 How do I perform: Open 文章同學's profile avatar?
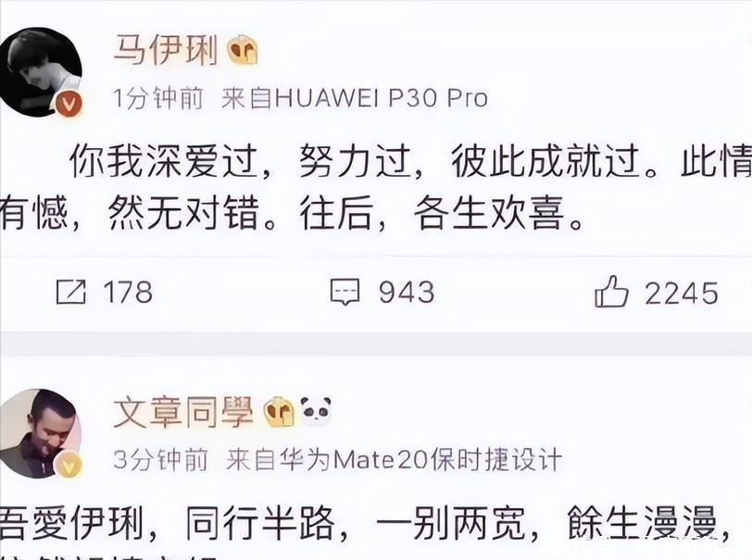click(x=41, y=433)
